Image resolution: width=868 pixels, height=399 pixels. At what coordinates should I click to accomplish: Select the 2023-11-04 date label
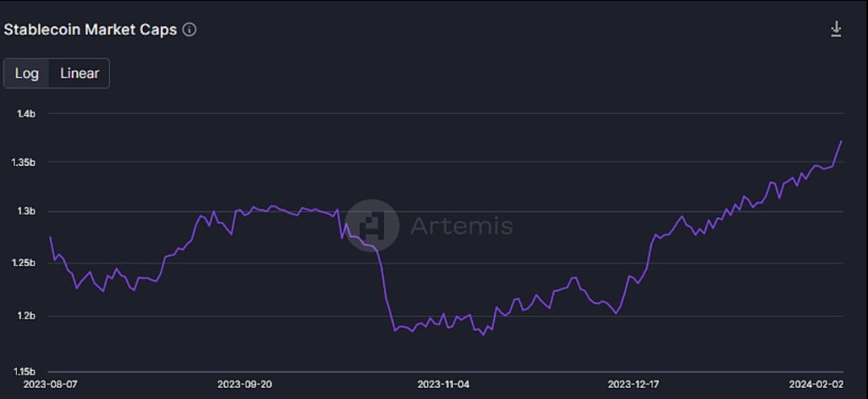pyautogui.click(x=445, y=384)
